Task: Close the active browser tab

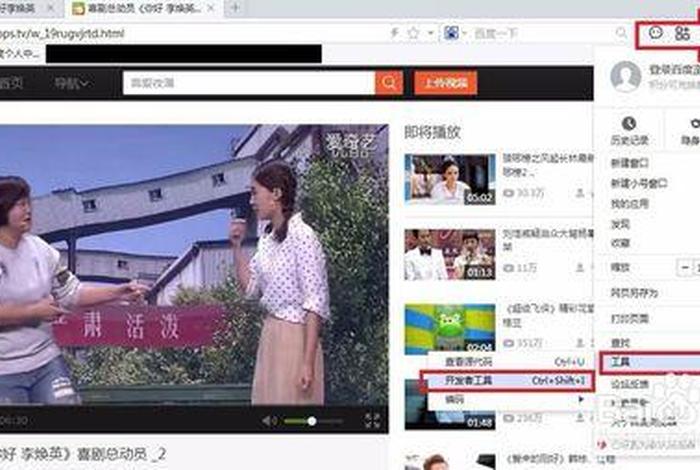Action: (211, 8)
